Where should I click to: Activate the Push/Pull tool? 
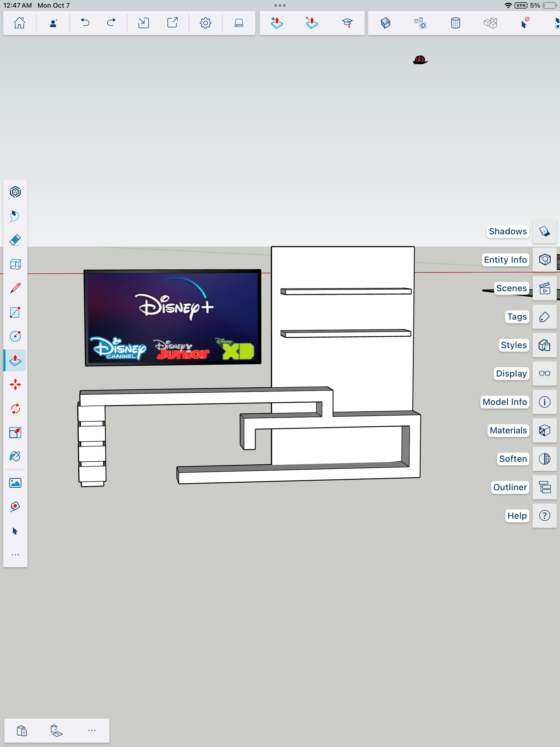pyautogui.click(x=15, y=360)
